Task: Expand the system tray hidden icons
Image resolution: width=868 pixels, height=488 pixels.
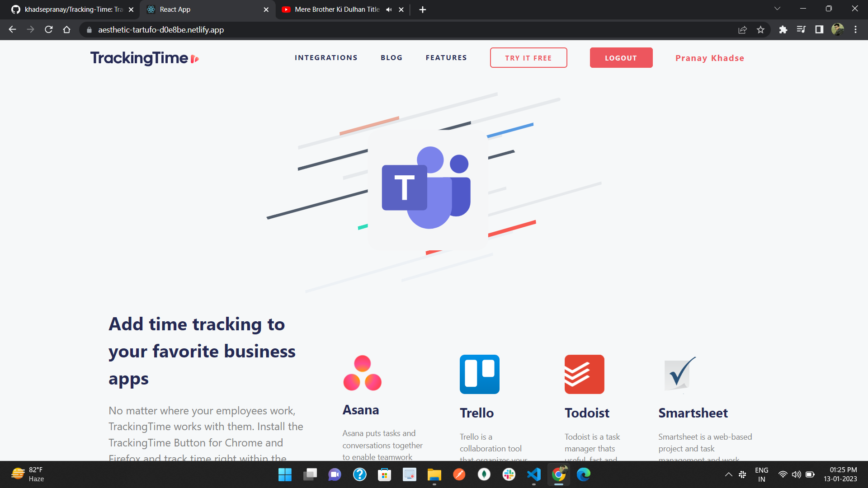Action: click(x=728, y=474)
